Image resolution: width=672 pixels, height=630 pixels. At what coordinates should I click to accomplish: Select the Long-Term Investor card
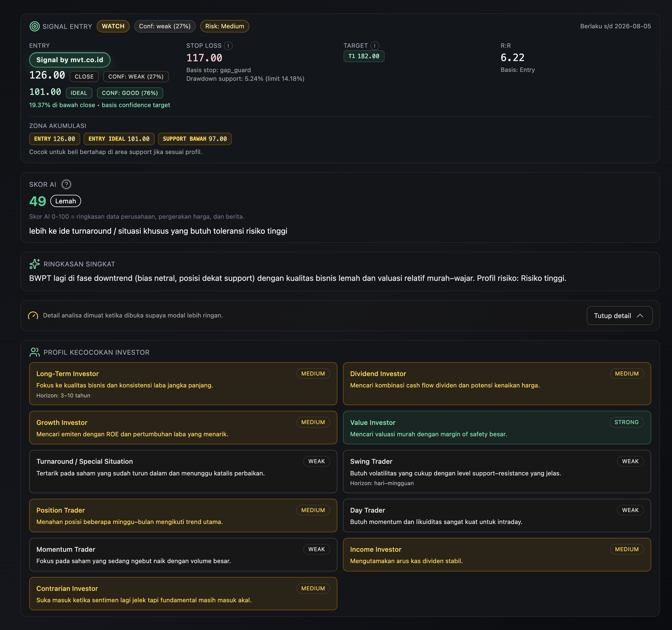[183, 383]
